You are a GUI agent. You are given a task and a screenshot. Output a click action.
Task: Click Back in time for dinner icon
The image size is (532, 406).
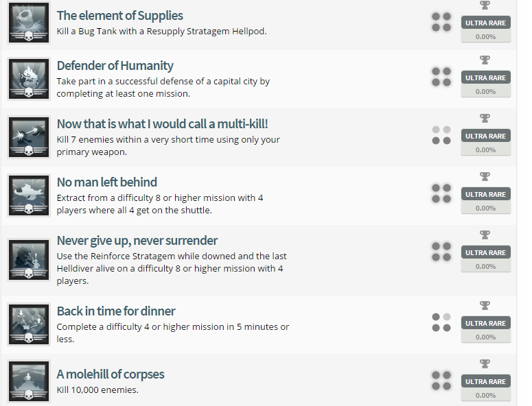[28, 324]
